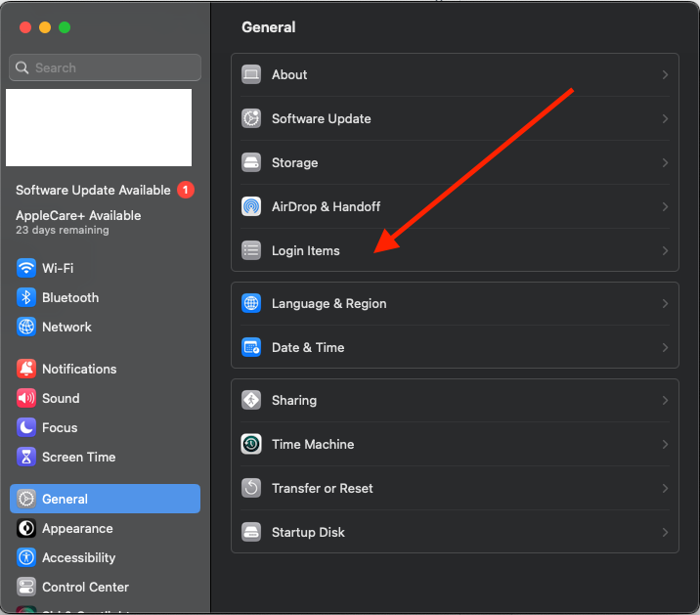Click the Wi-Fi icon in sidebar
700x615 pixels.
click(26, 268)
